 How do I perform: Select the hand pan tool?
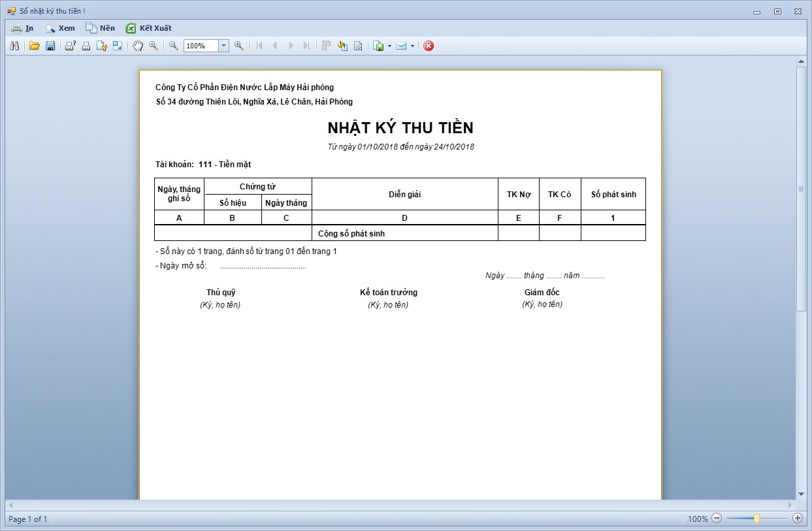138,46
